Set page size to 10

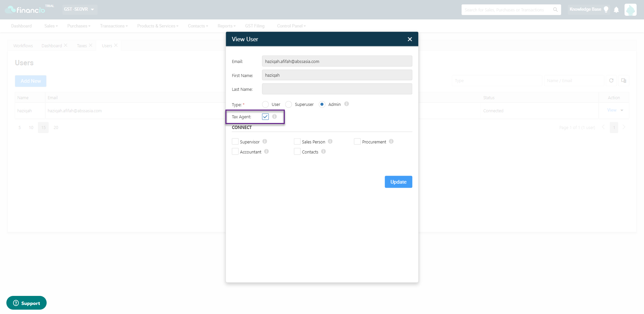point(31,128)
